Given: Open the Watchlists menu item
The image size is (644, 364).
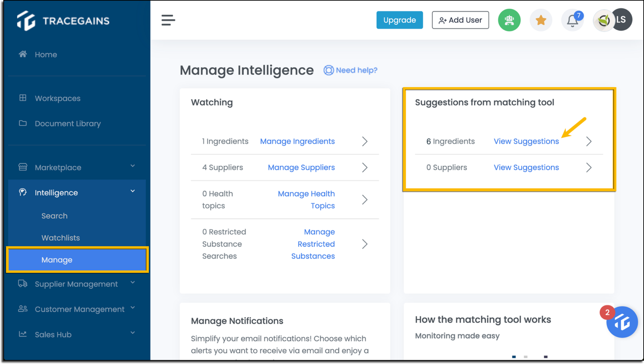Looking at the screenshot, I should point(60,238).
